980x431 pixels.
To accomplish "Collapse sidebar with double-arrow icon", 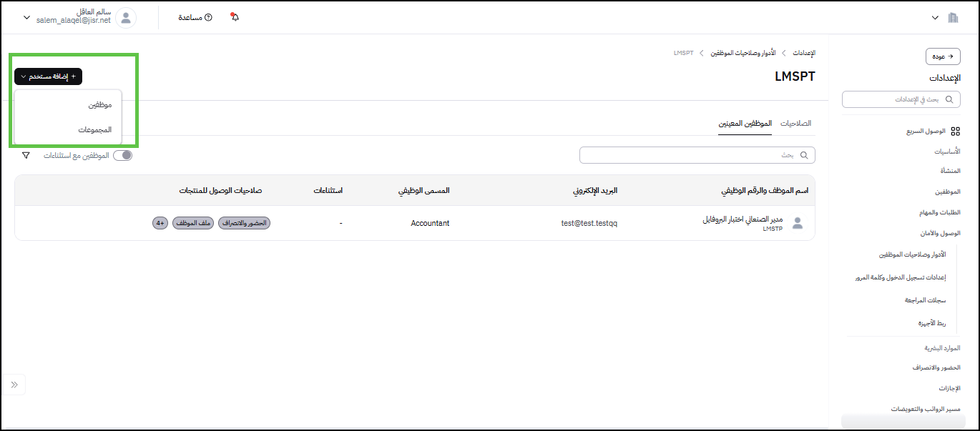I will [14, 385].
